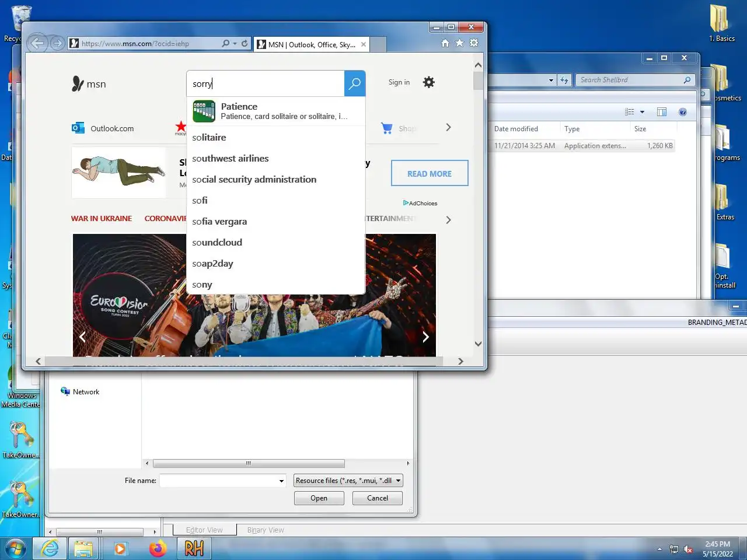Image resolution: width=747 pixels, height=560 pixels.
Task: Pick the 'soap2day' suggestion
Action: click(275, 264)
